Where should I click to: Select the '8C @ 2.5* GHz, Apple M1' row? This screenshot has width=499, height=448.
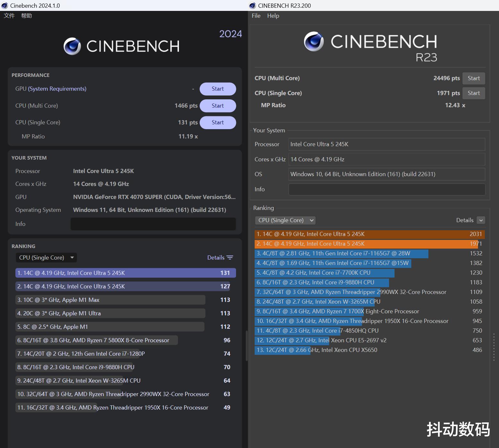pyautogui.click(x=126, y=327)
